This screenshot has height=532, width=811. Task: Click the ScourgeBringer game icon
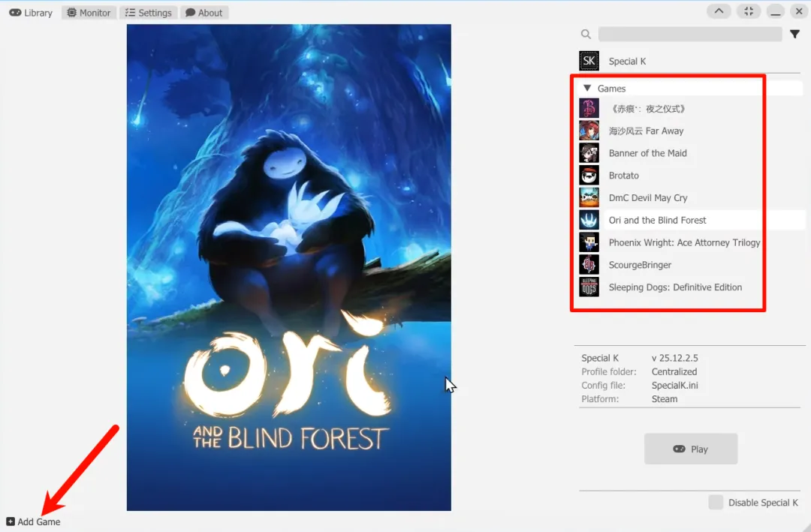[589, 264]
